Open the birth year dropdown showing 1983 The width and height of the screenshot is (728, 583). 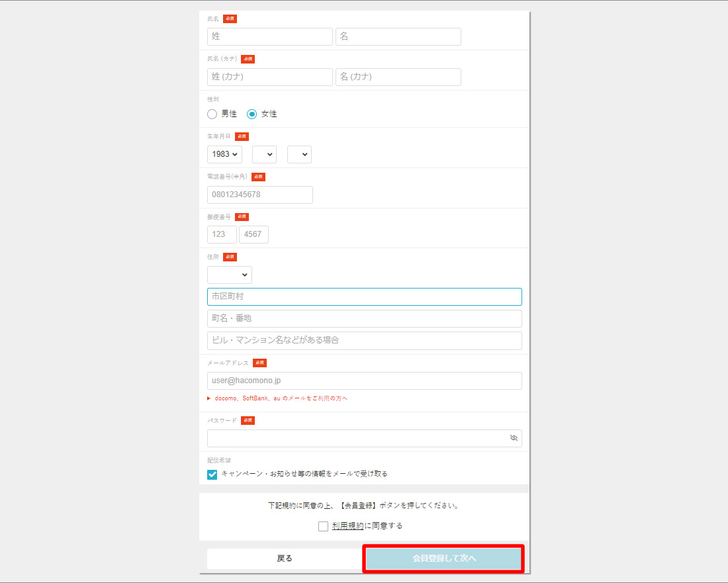coord(225,154)
